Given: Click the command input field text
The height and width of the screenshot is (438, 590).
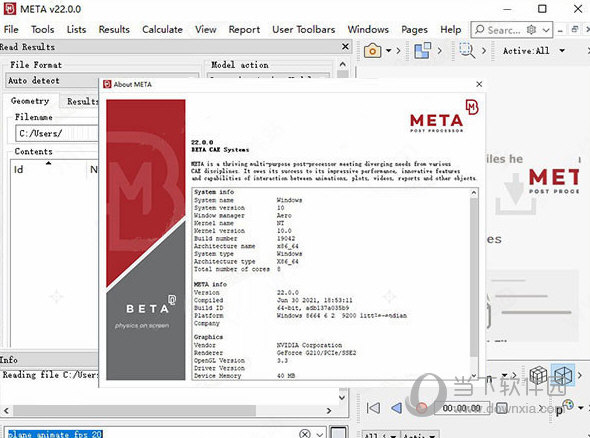Looking at the screenshot, I should point(55,434).
